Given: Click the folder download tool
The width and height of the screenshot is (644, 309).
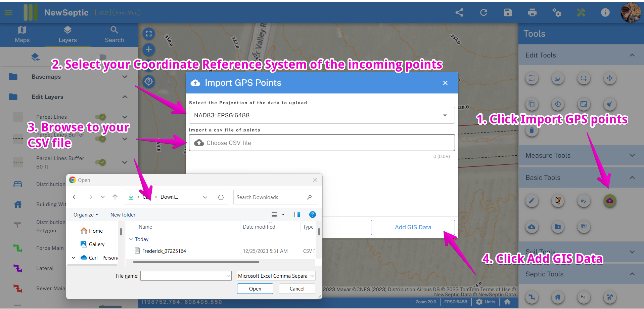Looking at the screenshot, I should (558, 227).
